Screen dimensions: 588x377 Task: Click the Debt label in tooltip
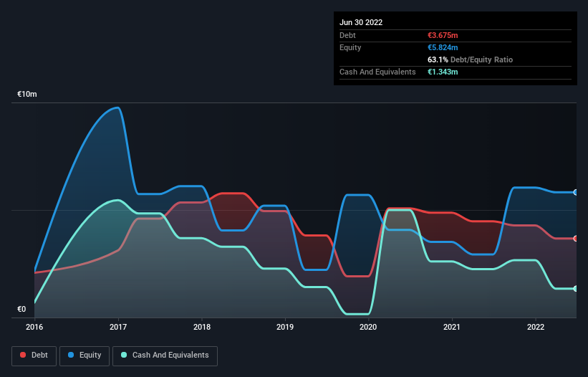coord(347,35)
